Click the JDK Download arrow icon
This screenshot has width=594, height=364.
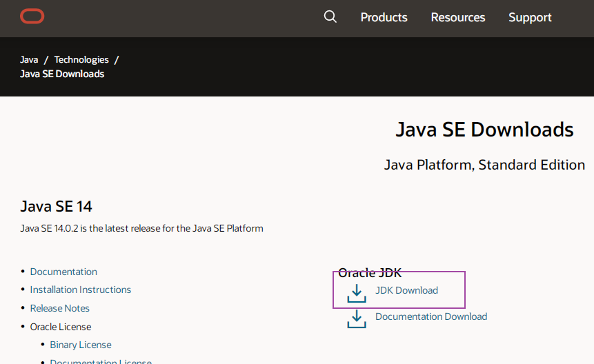pos(357,293)
